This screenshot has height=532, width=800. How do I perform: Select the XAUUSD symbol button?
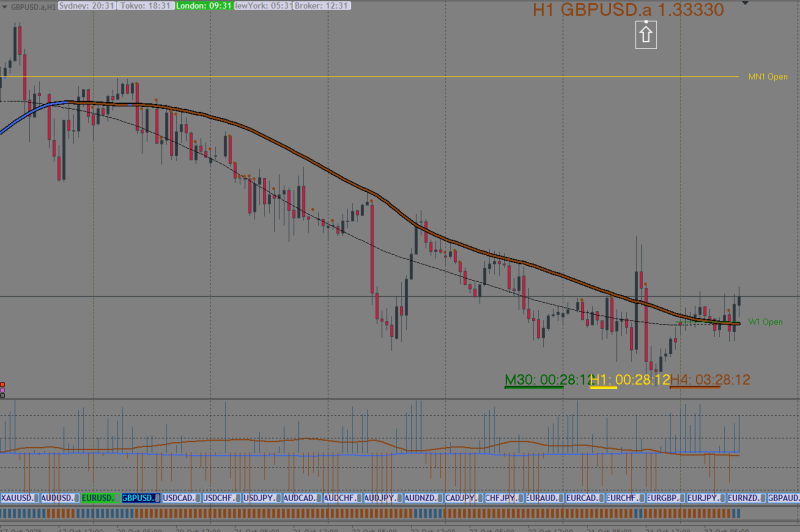[x=20, y=498]
